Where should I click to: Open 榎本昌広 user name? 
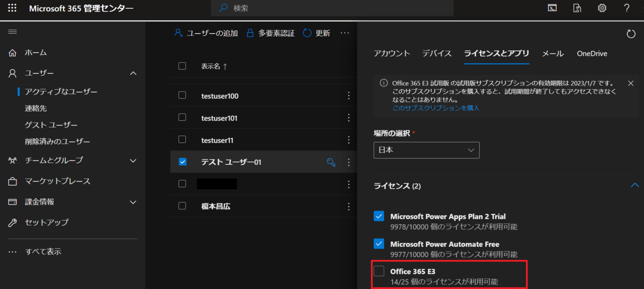point(216,206)
